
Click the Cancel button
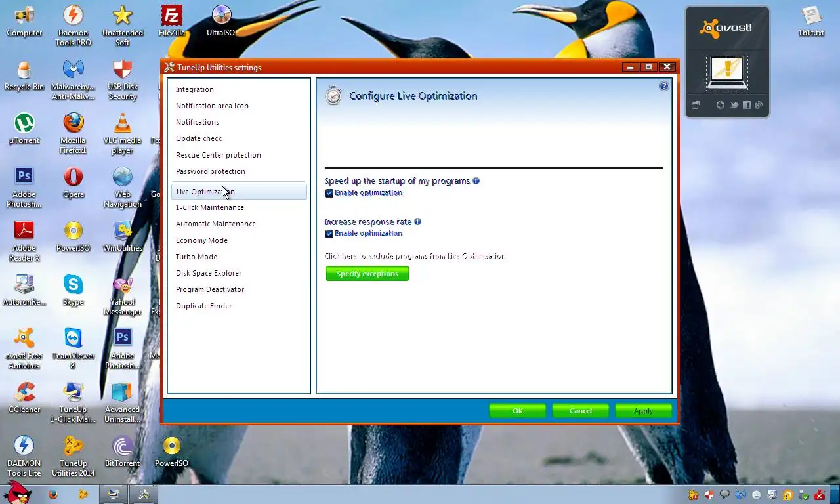tap(580, 411)
